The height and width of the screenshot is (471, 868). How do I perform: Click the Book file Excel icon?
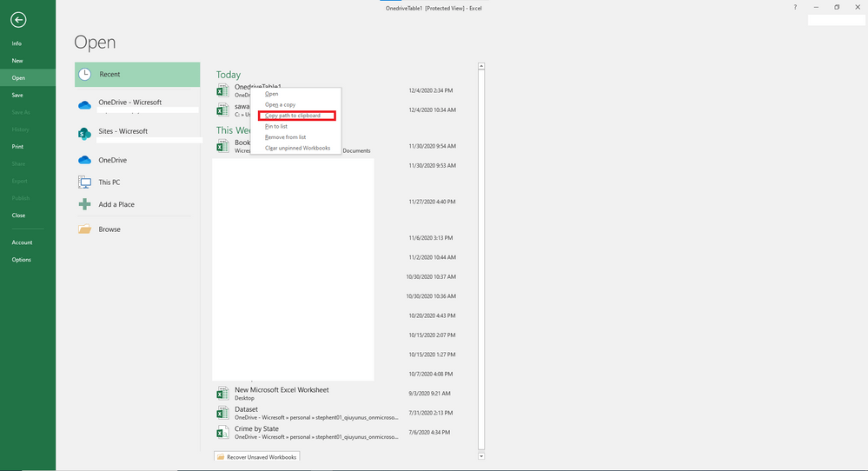coord(222,146)
